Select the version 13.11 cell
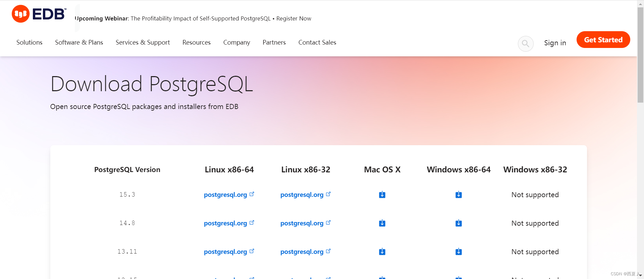 click(127, 252)
